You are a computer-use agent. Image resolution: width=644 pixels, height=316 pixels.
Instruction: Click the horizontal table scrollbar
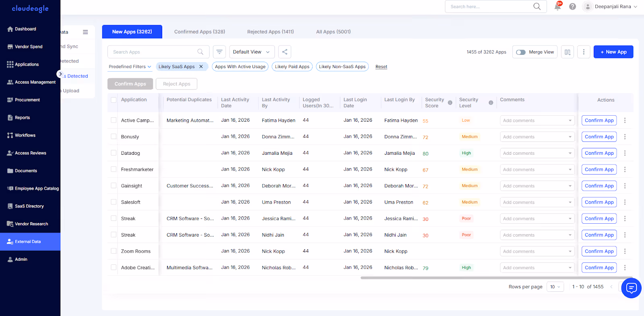[x=497, y=278]
